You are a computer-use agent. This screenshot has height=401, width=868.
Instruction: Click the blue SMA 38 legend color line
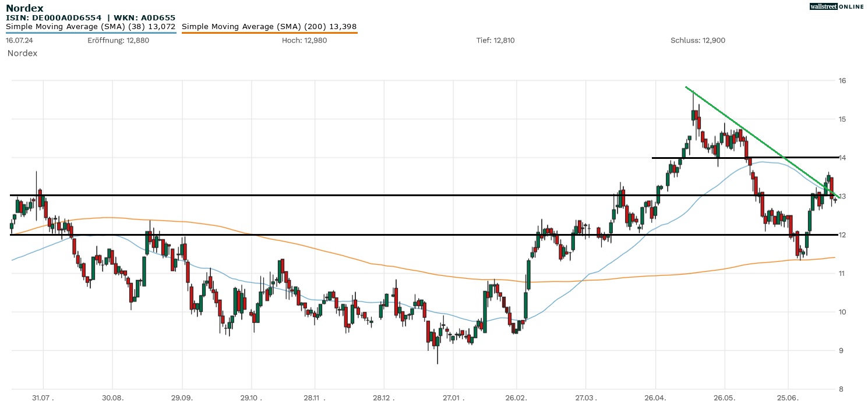pyautogui.click(x=91, y=33)
